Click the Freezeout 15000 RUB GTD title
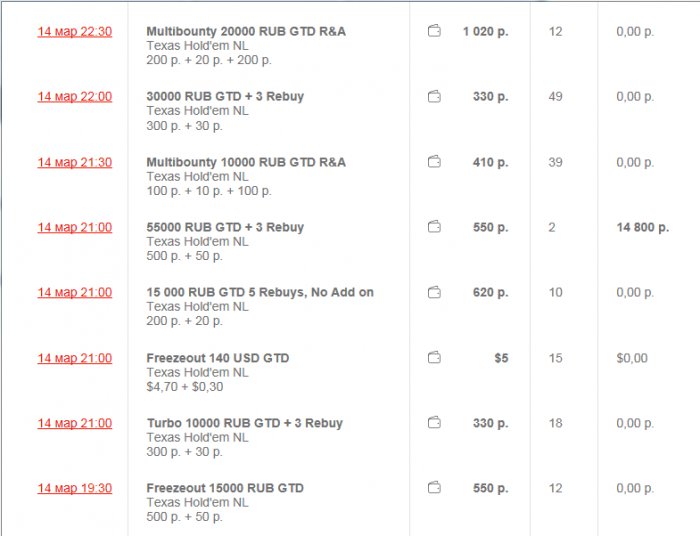The width and height of the screenshot is (700, 536). tap(225, 488)
